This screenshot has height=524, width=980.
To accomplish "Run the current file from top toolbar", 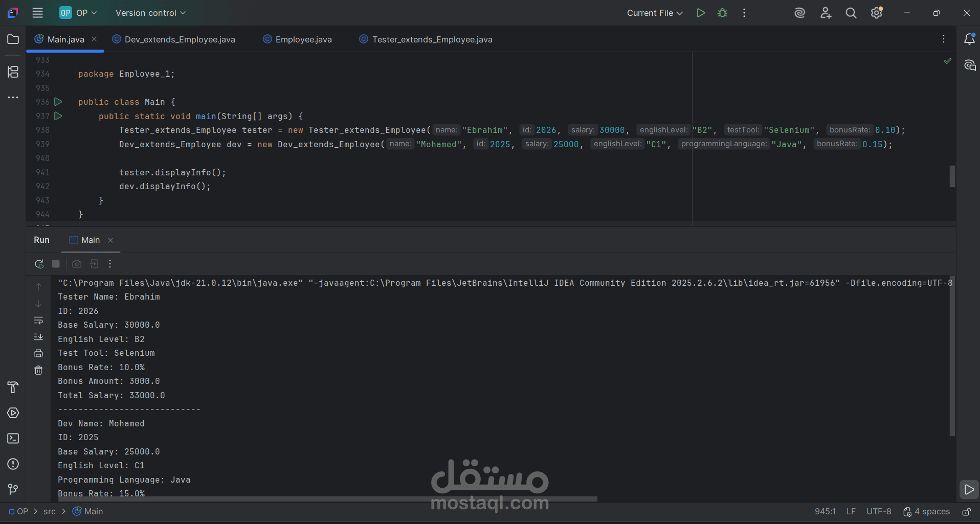I will point(701,13).
